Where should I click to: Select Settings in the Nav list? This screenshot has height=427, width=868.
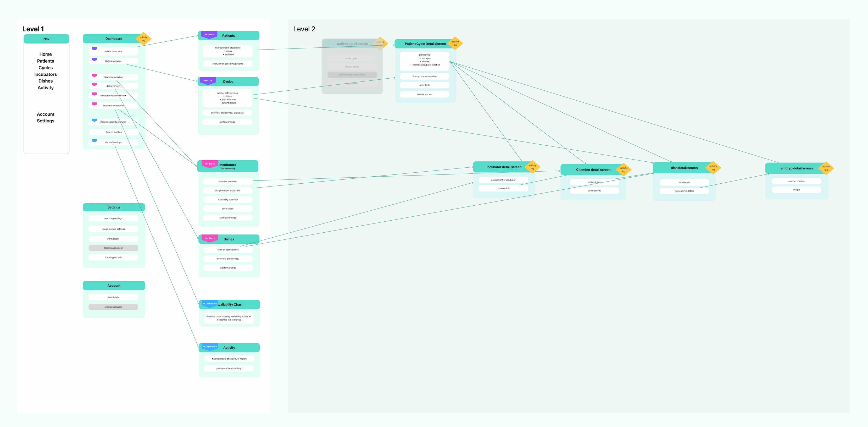pos(46,121)
